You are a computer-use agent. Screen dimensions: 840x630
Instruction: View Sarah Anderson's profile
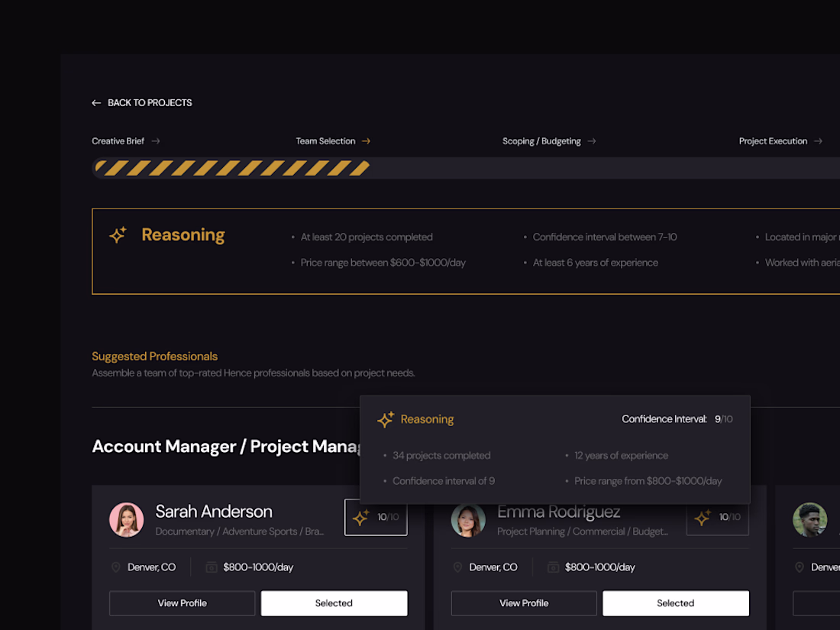[x=183, y=603]
